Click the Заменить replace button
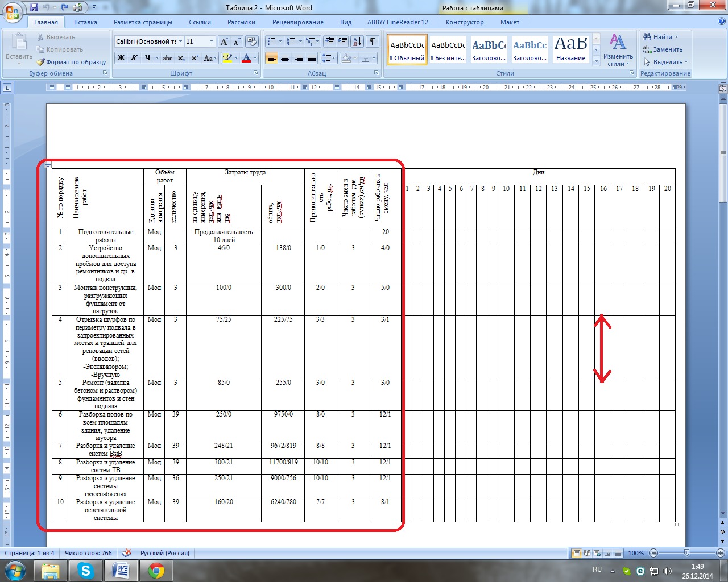Screen dimensions: 728x582 663,49
